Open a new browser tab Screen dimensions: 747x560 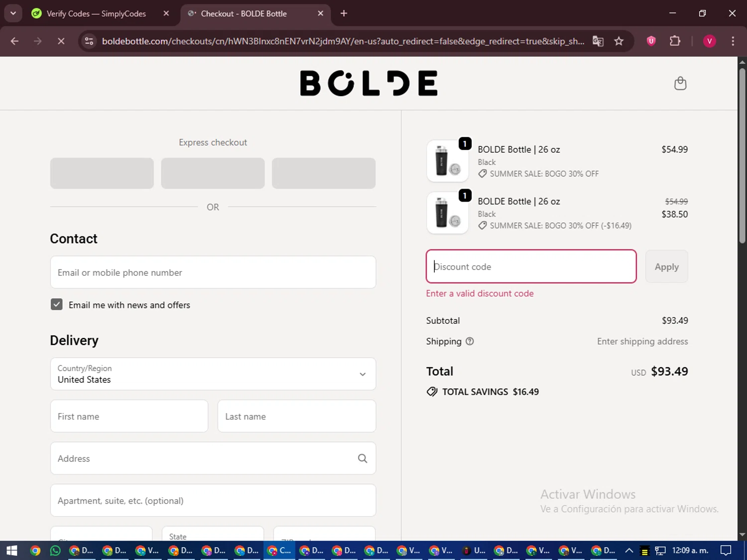click(x=344, y=13)
